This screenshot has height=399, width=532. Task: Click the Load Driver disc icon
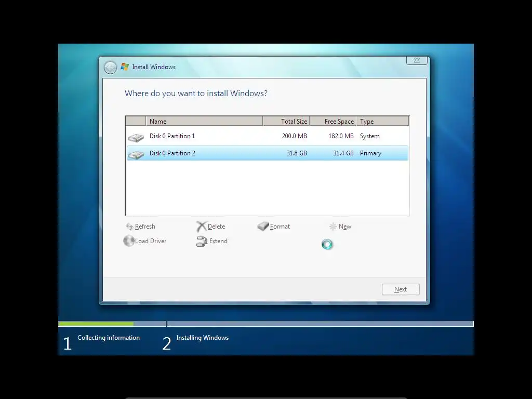click(129, 241)
